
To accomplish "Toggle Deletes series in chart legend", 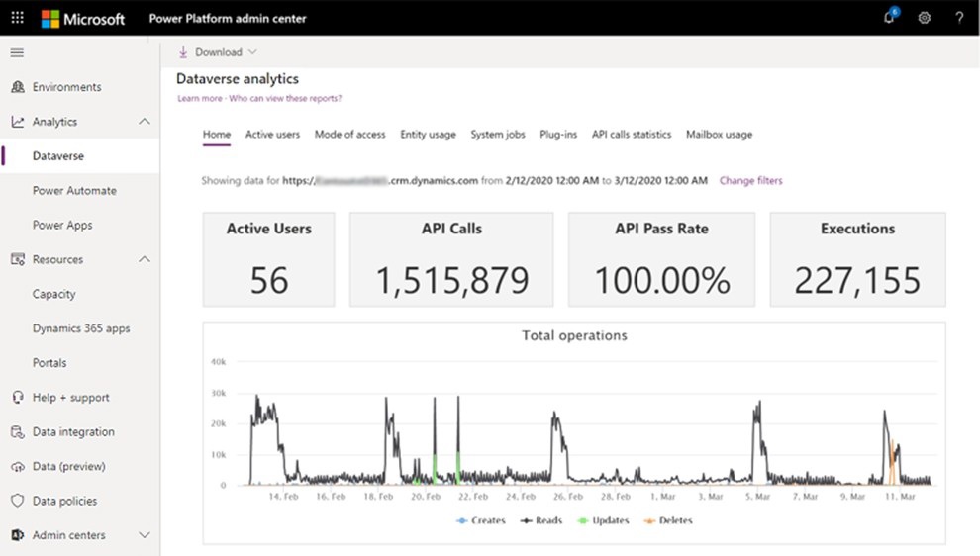I will click(x=668, y=520).
